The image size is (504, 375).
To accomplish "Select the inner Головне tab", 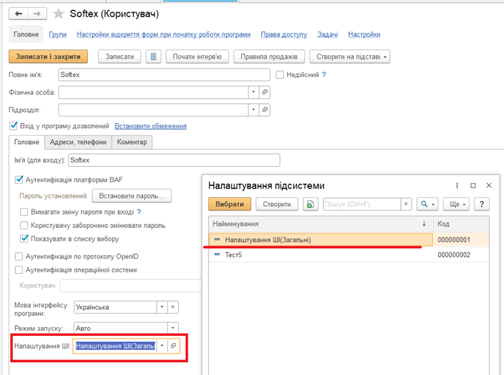I will [x=27, y=142].
